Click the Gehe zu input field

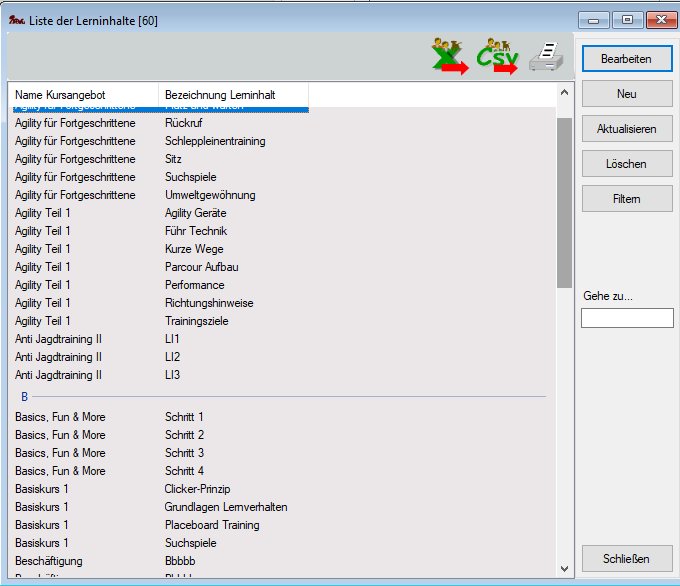point(627,318)
